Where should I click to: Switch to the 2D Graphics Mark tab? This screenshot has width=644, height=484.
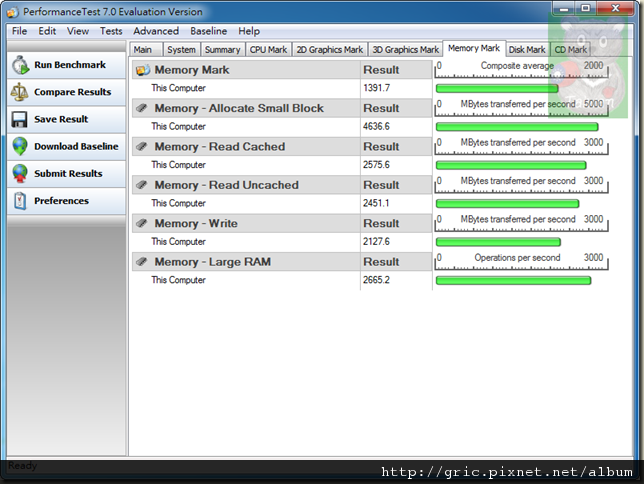tap(330, 50)
